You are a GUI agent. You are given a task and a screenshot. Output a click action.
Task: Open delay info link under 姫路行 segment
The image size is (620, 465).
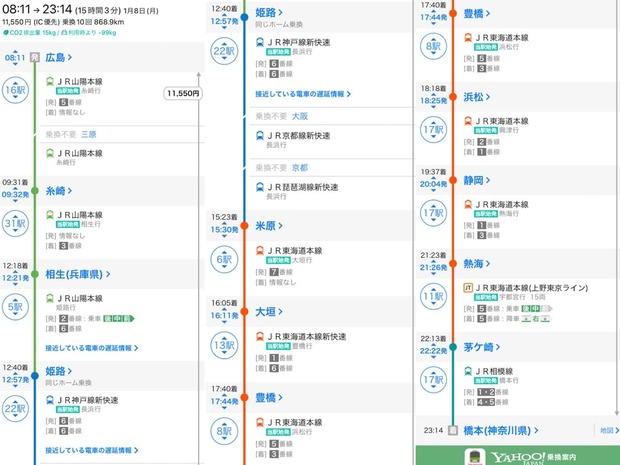(92, 348)
